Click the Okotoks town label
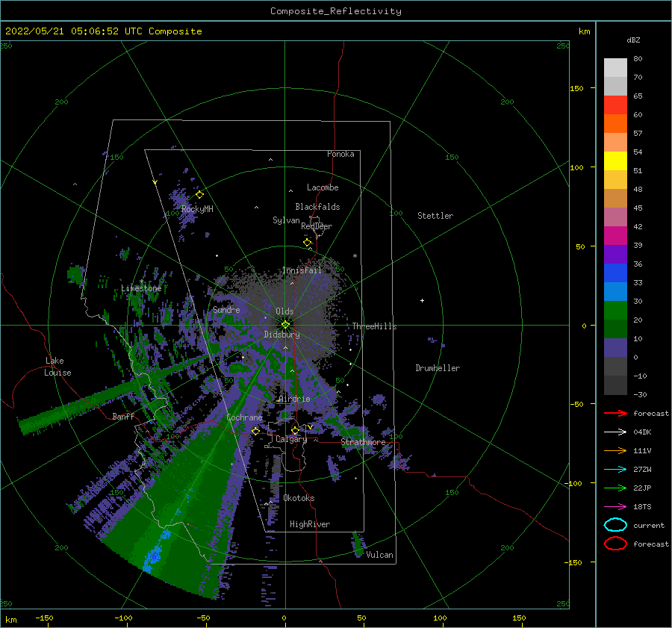 point(299,498)
